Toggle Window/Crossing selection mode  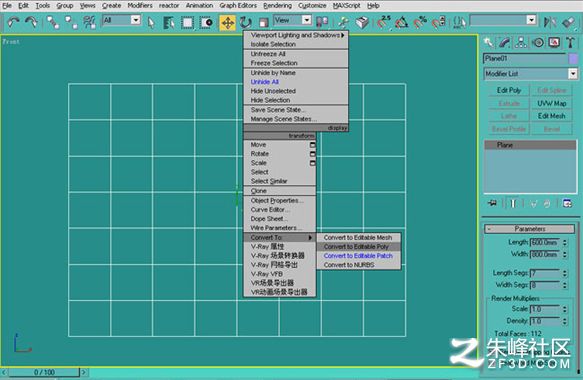(206, 23)
